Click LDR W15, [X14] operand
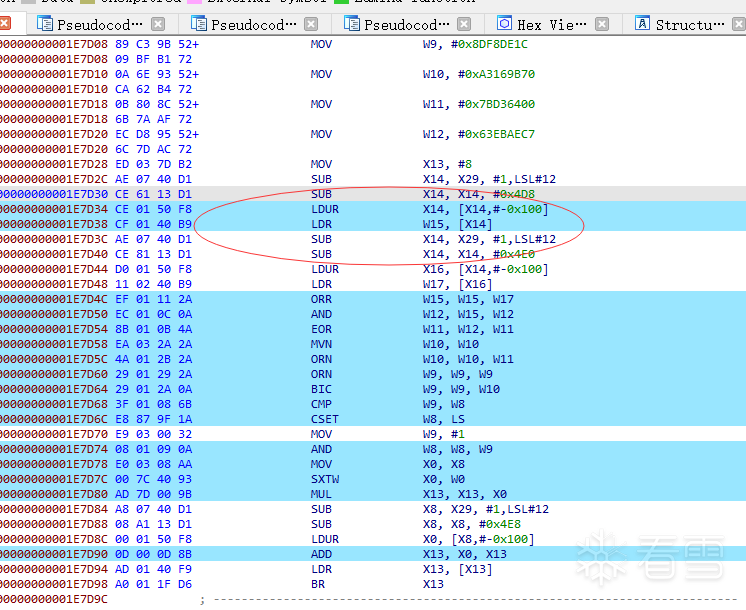Image resolution: width=746 pixels, height=610 pixels. pos(457,224)
